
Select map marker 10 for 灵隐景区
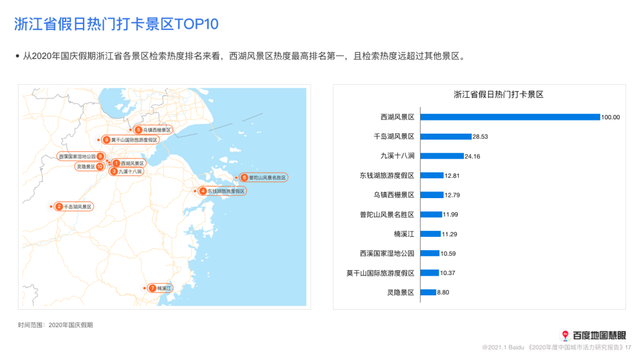100,166
